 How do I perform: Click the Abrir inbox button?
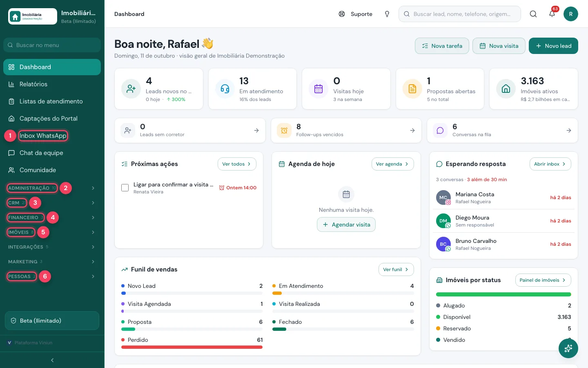pyautogui.click(x=550, y=164)
